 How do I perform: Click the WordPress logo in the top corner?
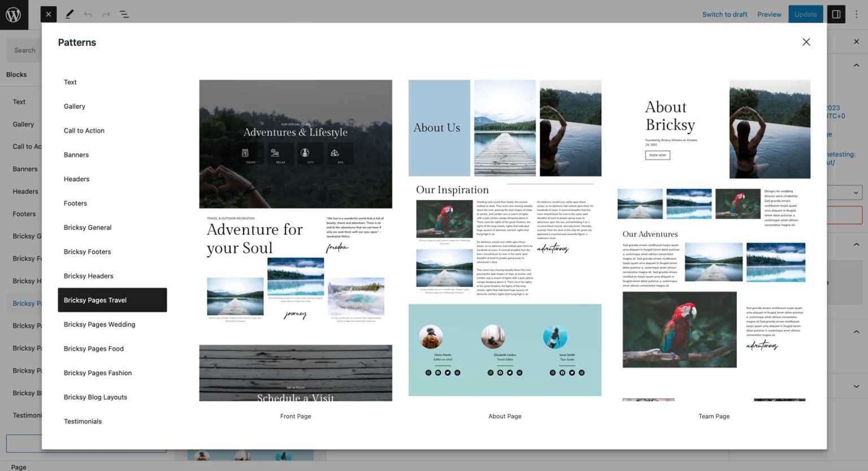(x=14, y=14)
